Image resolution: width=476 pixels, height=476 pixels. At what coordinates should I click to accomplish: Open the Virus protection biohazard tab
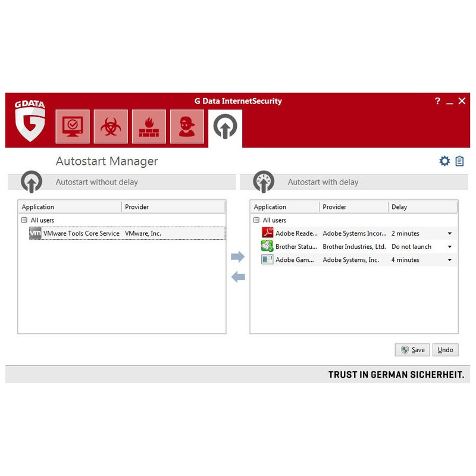tap(111, 126)
